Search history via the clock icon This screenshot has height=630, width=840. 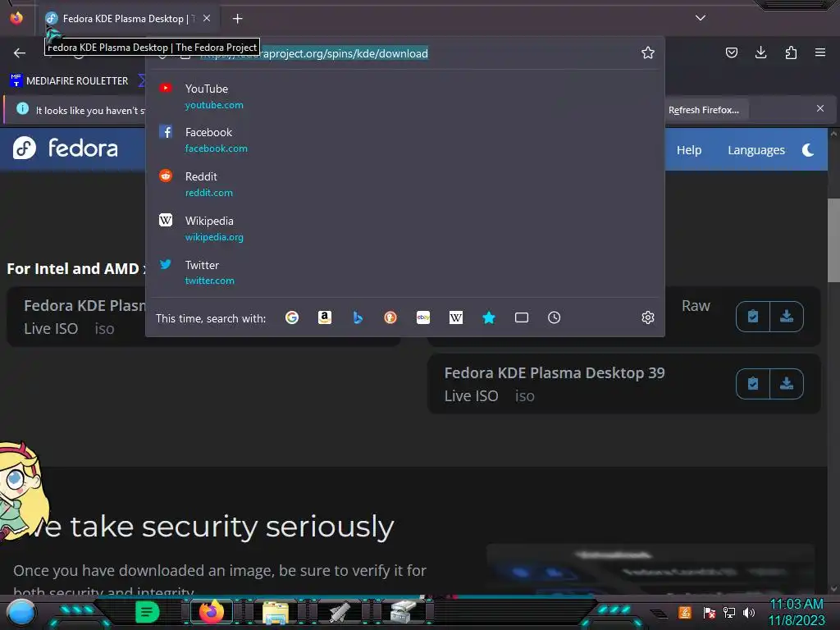[x=555, y=317]
